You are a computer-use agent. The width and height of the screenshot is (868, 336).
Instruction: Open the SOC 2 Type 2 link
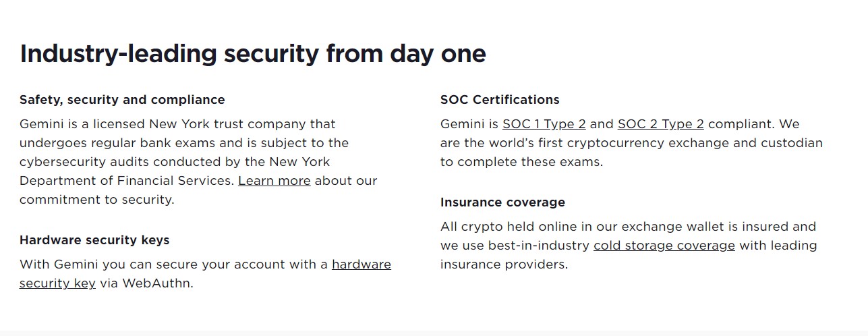661,124
